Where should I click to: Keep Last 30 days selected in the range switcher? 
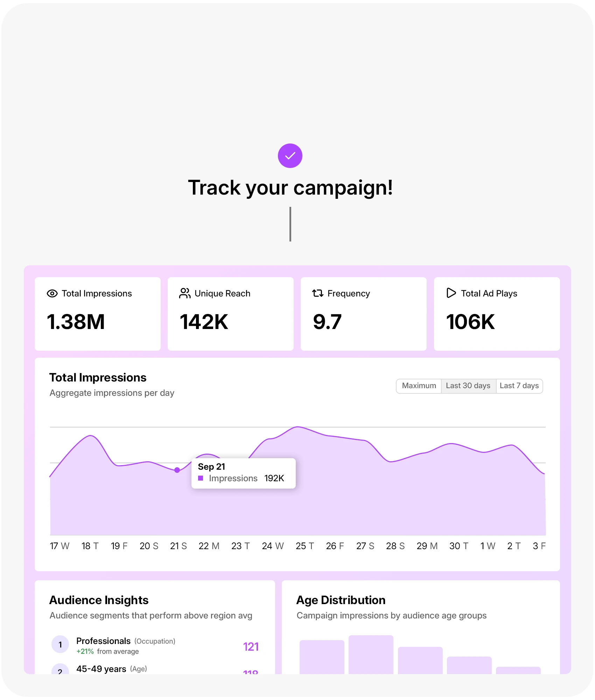pos(468,386)
